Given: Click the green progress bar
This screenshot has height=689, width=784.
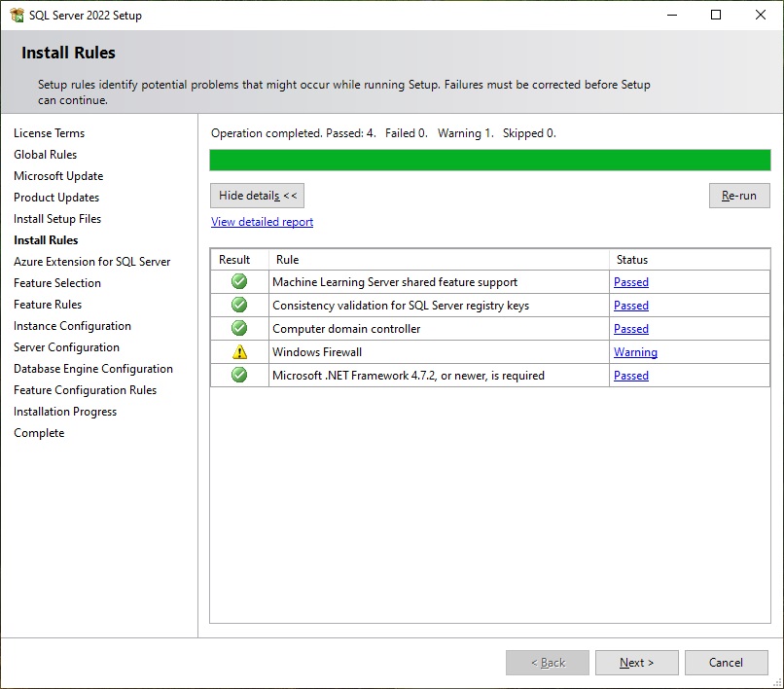Looking at the screenshot, I should click(489, 161).
